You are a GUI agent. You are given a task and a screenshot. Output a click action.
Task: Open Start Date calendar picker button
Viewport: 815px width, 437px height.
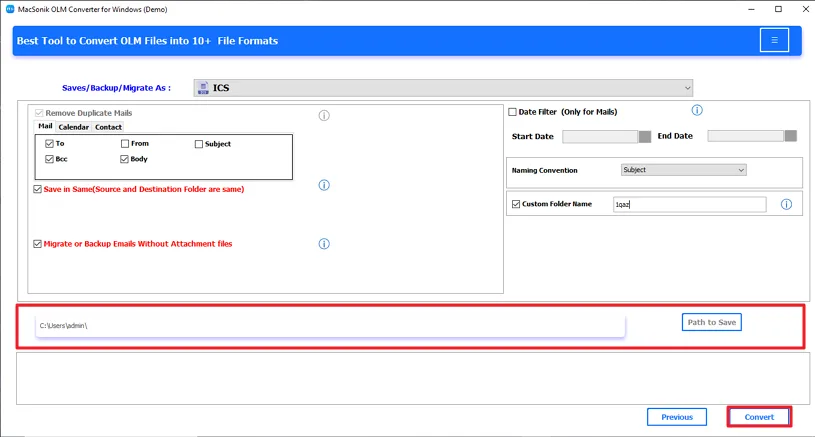pyautogui.click(x=645, y=136)
